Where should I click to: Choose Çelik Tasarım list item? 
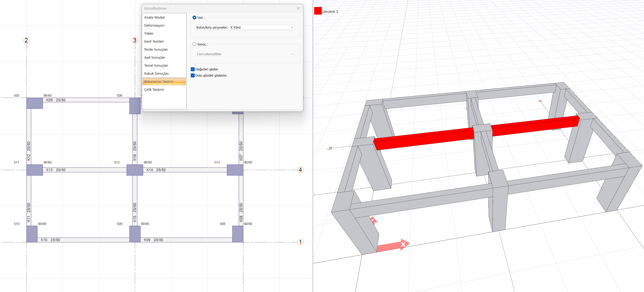click(154, 89)
